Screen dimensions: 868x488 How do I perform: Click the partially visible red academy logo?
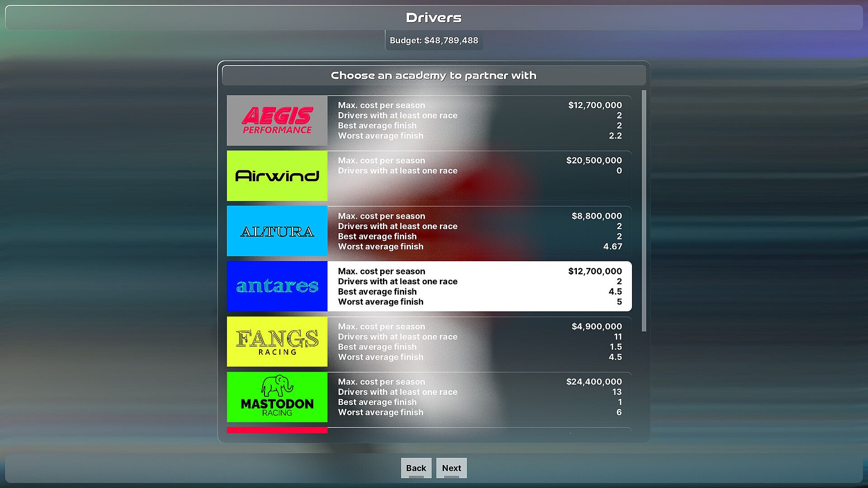click(x=277, y=430)
